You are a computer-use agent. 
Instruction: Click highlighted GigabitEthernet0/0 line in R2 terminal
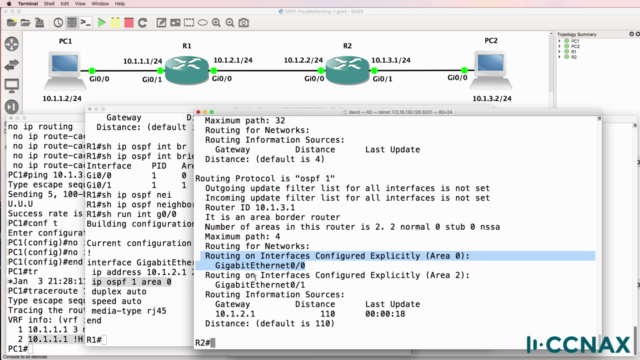(x=260, y=266)
